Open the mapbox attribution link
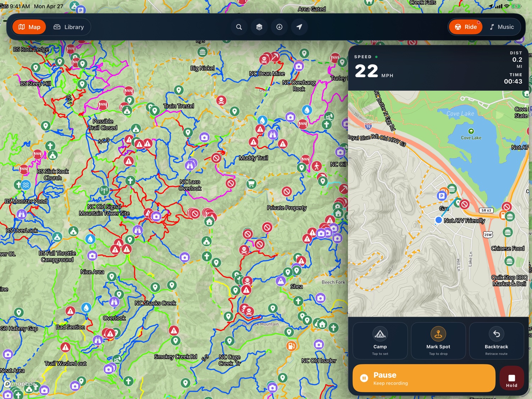The height and width of the screenshot is (399, 532). 20,384
